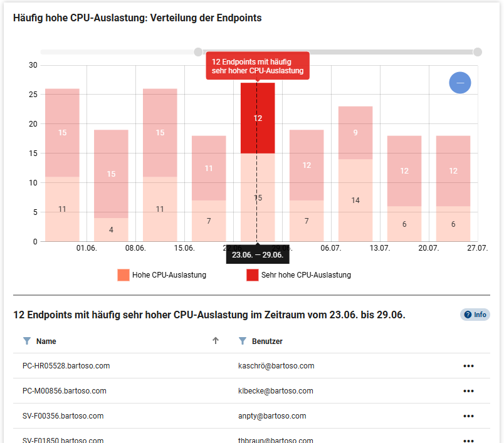Image resolution: width=504 pixels, height=443 pixels.
Task: Open more options for SV-F00356.bartoso.com
Action: [468, 416]
